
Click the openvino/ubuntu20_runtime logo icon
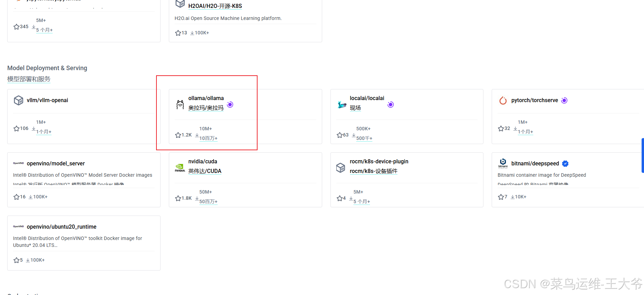click(x=18, y=227)
